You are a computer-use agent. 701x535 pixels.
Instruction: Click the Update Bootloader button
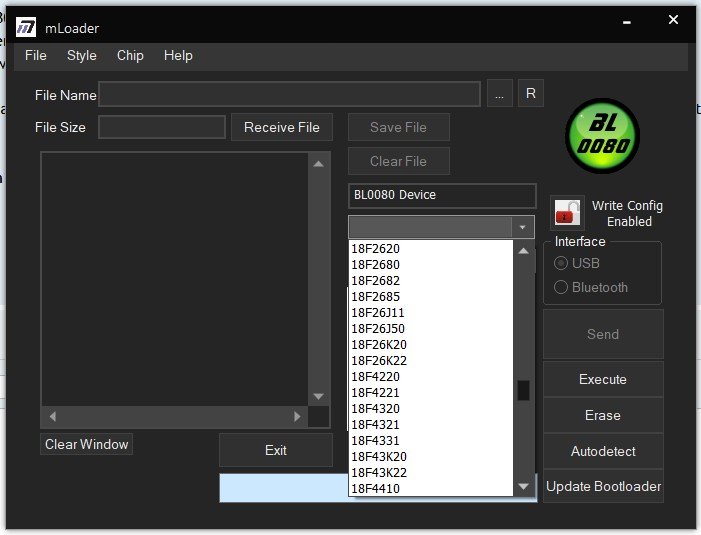click(x=603, y=487)
